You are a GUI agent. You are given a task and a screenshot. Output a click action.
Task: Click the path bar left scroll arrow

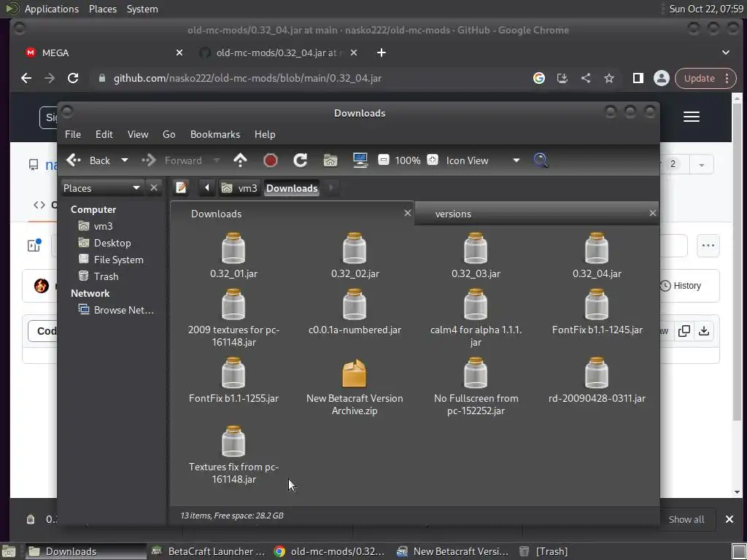coord(206,187)
